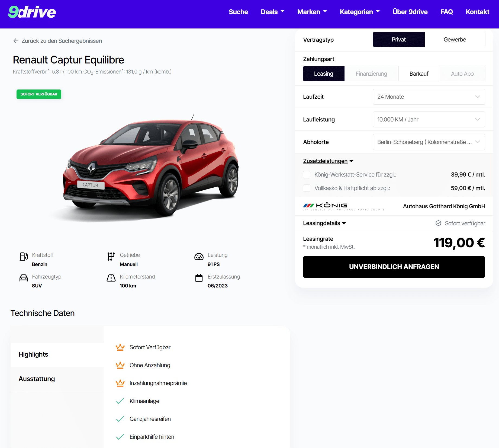
Task: Click the 06/2023 Erstzulassung value
Action: click(218, 286)
